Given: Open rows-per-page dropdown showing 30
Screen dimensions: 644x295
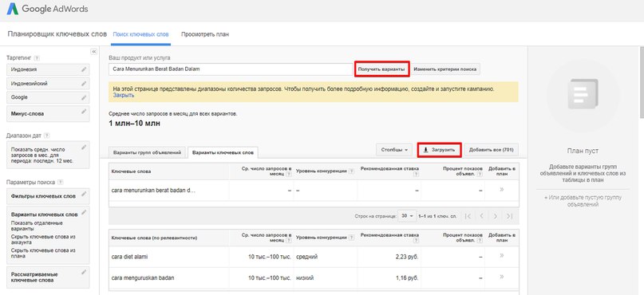Looking at the screenshot, I should point(408,216).
